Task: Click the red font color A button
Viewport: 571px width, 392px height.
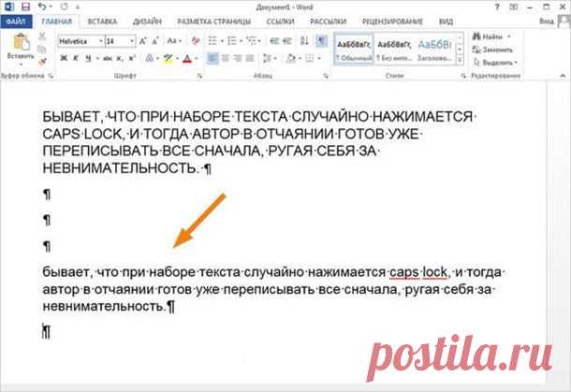Action: click(187, 58)
